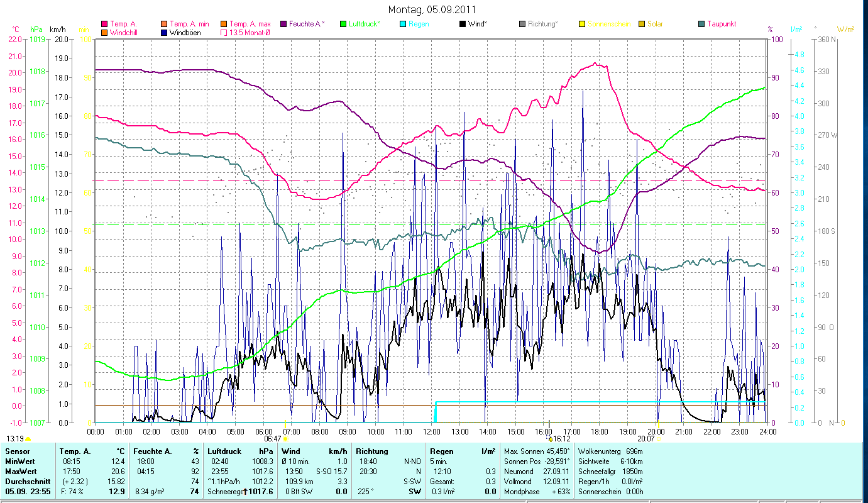Image resolution: width=868 pixels, height=503 pixels.
Task: Click the sunset icon at 20:07
Action: point(658,439)
